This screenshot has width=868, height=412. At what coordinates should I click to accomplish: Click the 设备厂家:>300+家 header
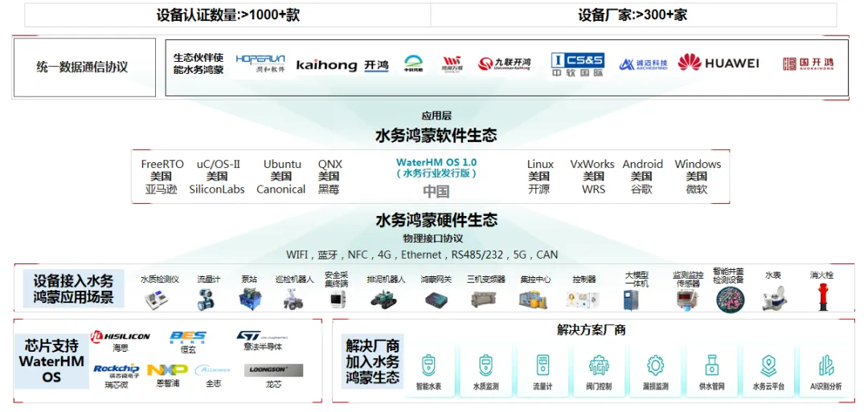click(633, 14)
